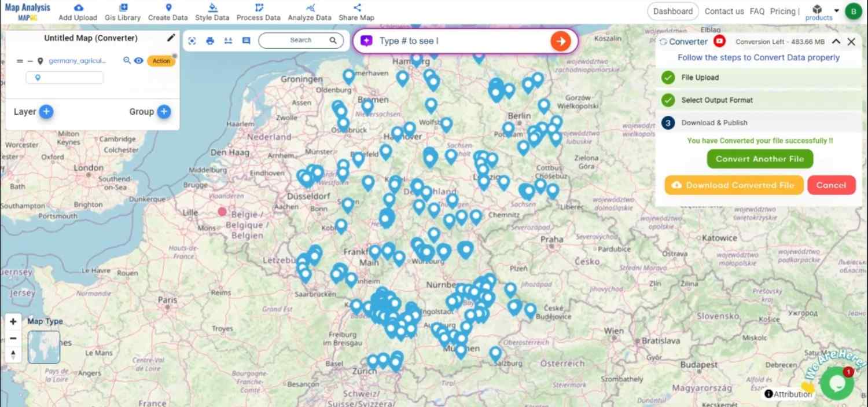Image resolution: width=868 pixels, height=407 pixels.
Task: Toggle visibility of germany_agricul layer
Action: (x=139, y=60)
